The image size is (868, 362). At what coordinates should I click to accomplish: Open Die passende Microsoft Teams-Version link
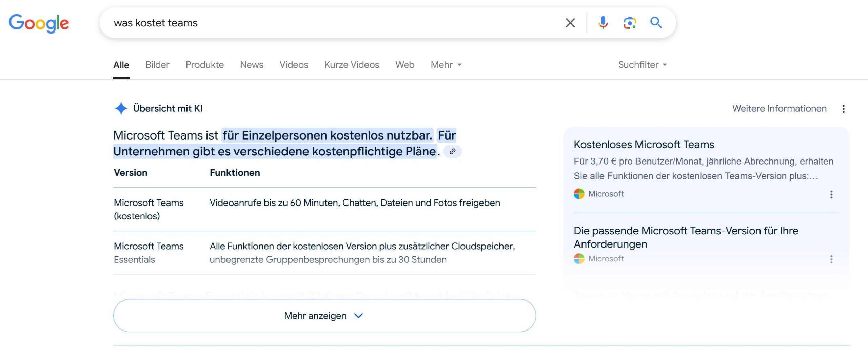[686, 237]
